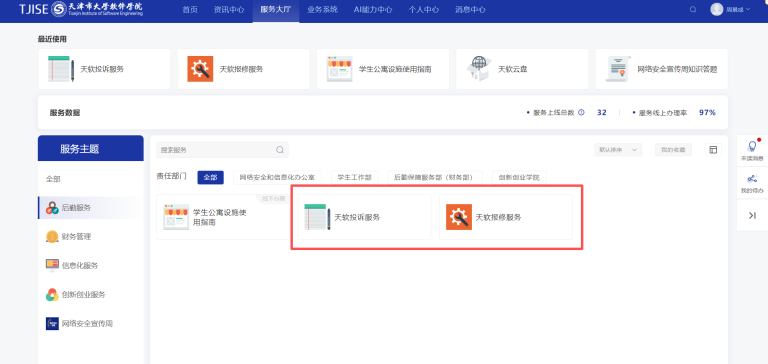Click 天软云盘 text in recently used
This screenshot has height=364, width=768.
[x=513, y=69]
